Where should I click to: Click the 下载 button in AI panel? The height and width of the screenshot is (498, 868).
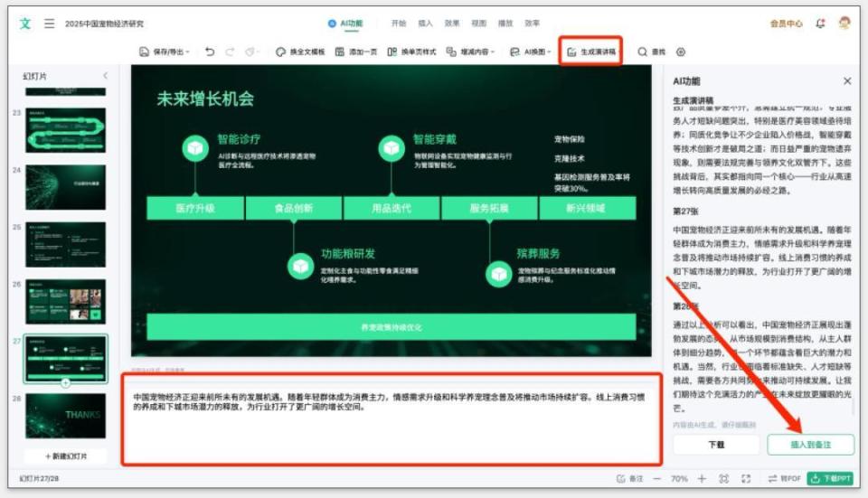tap(716, 445)
